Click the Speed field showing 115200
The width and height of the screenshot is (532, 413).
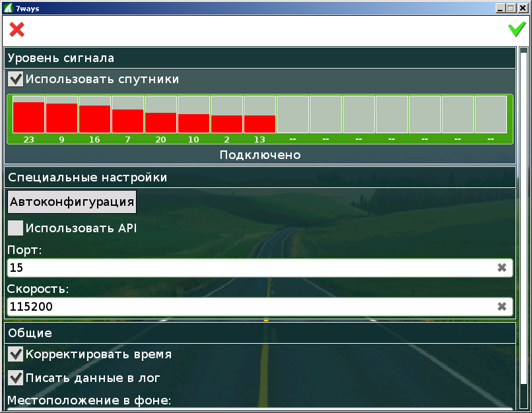click(x=251, y=307)
